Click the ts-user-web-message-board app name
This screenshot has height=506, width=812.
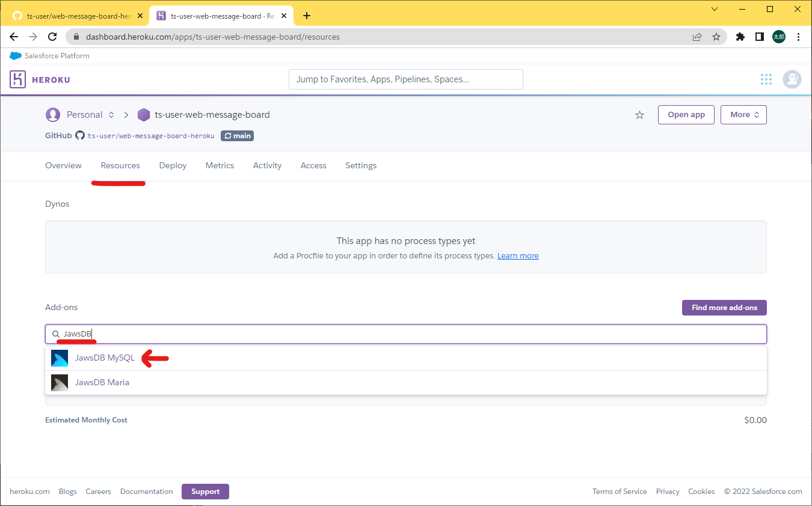[x=212, y=115]
